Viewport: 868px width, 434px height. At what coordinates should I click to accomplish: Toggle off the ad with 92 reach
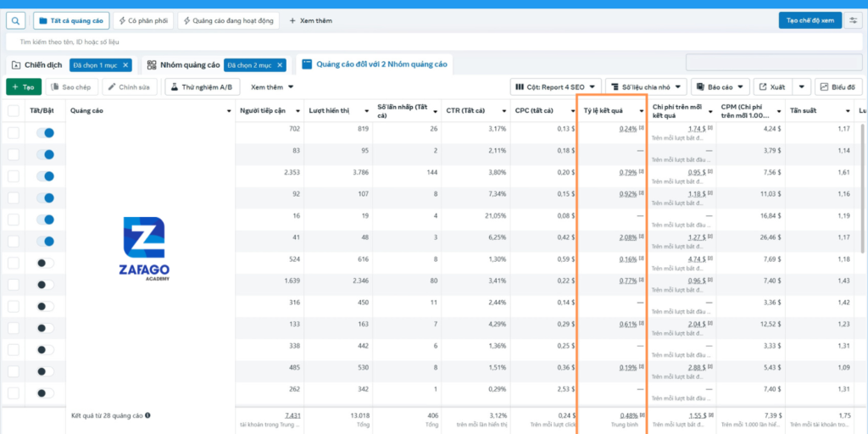coord(46,198)
